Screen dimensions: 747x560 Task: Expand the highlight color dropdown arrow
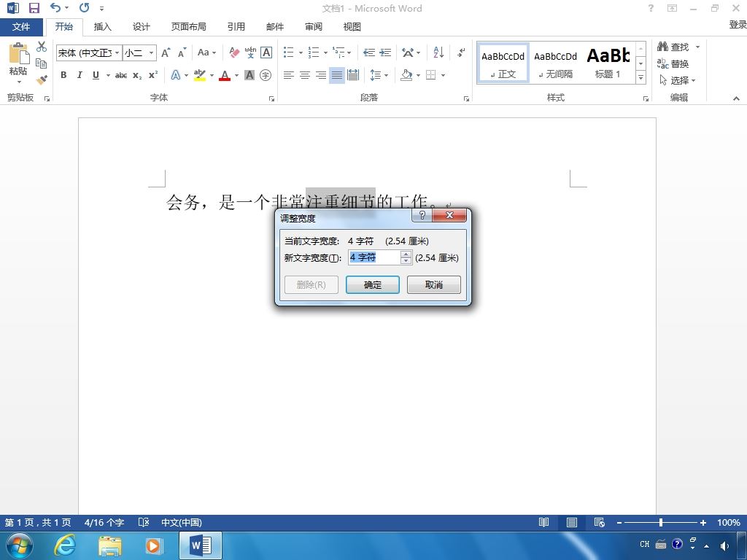(x=212, y=75)
